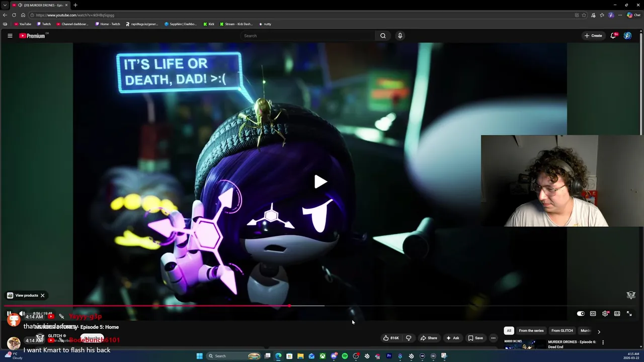
Task: Open the Stream - Kick Dashboard bookmark
Action: pos(236,24)
